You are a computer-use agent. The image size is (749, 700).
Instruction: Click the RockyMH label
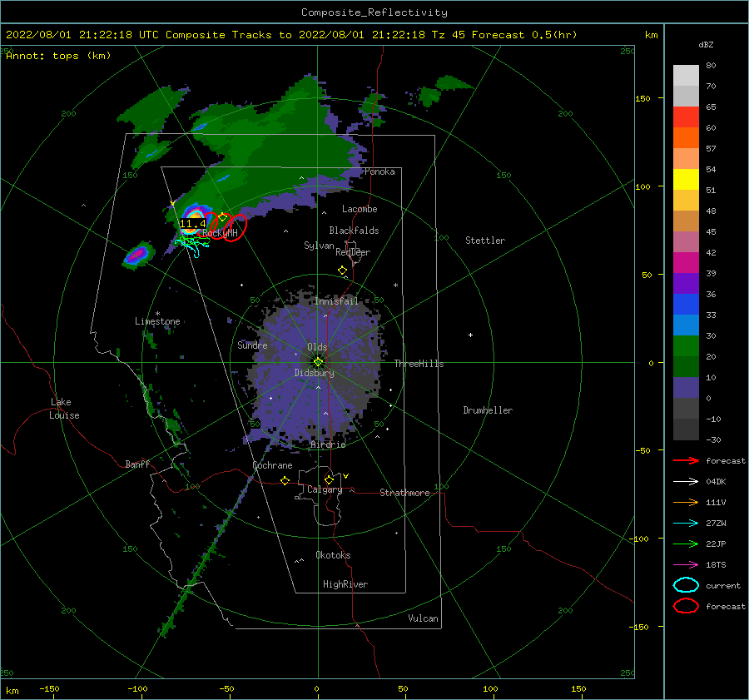pyautogui.click(x=220, y=233)
